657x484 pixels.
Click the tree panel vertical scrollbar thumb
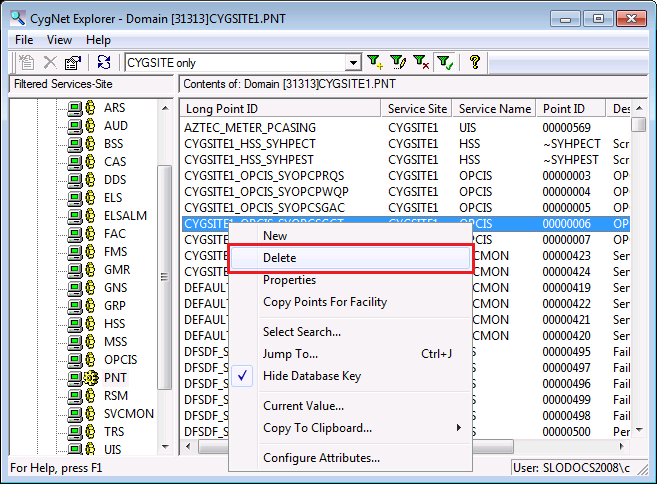click(165, 277)
